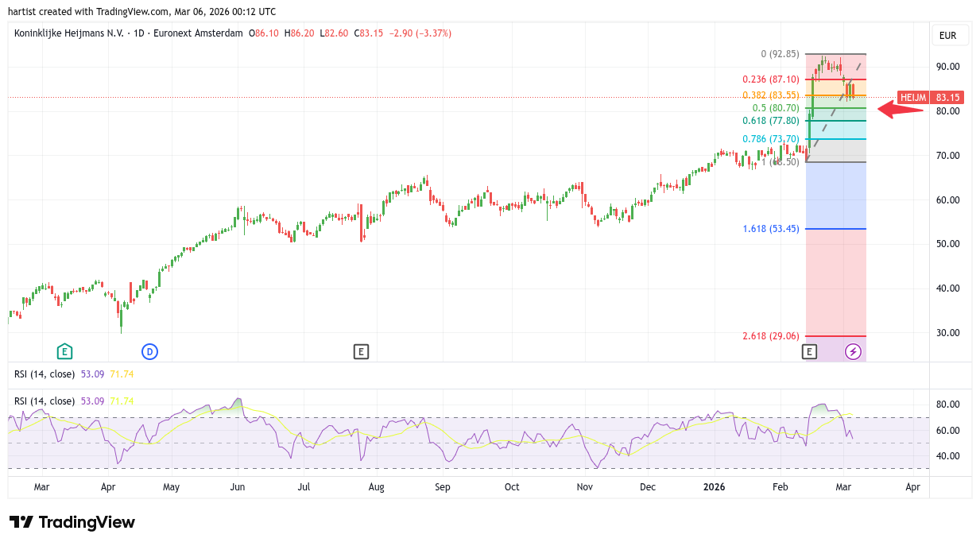Image resolution: width=980 pixels, height=546 pixels.
Task: Click the gray earnings E marker near August
Action: tap(361, 351)
